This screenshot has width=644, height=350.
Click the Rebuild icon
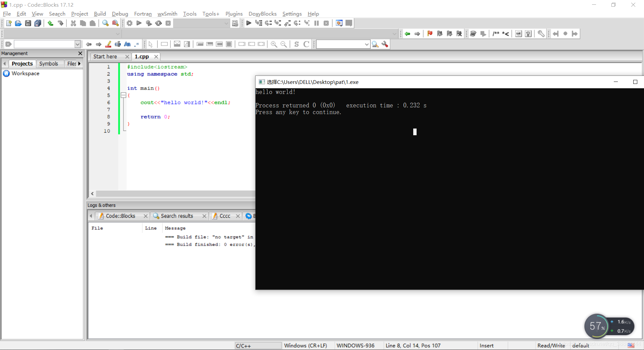point(158,23)
